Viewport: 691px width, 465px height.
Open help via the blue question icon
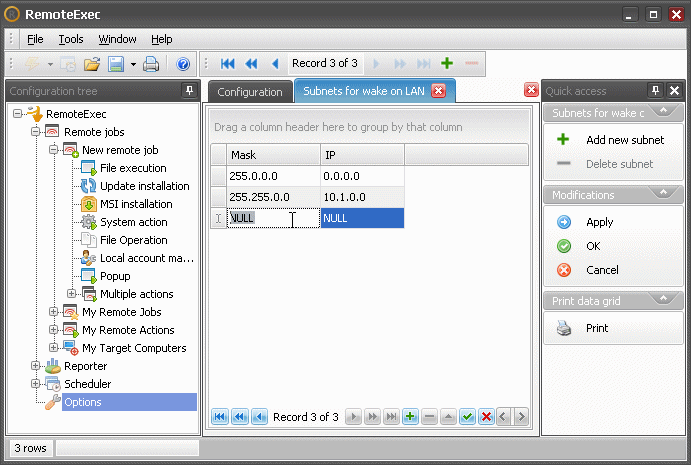coord(183,64)
